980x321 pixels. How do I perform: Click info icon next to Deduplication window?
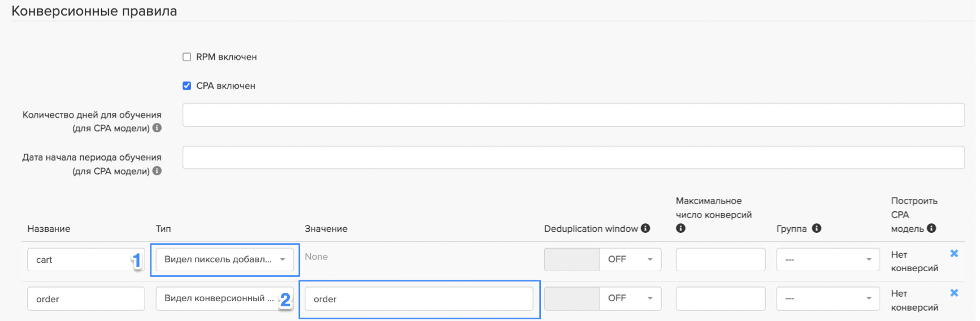(x=645, y=228)
